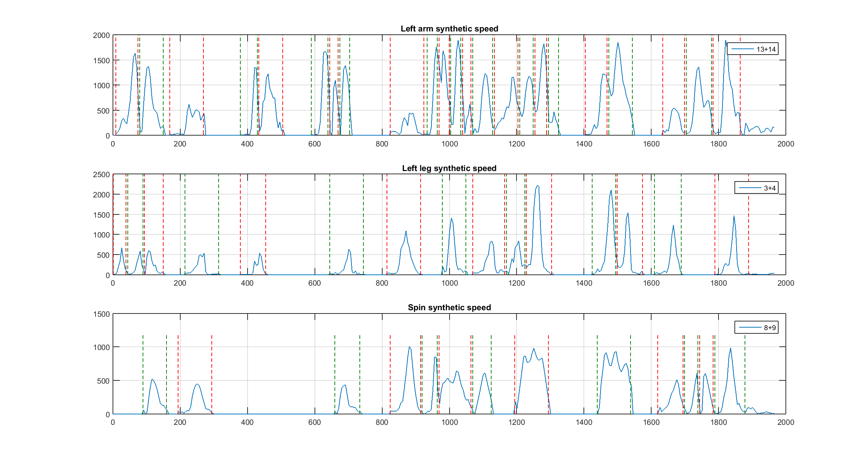Click the 'Left leg synthetic speed' title
Image resolution: width=868 pixels, height=465 pixels.
(449, 168)
